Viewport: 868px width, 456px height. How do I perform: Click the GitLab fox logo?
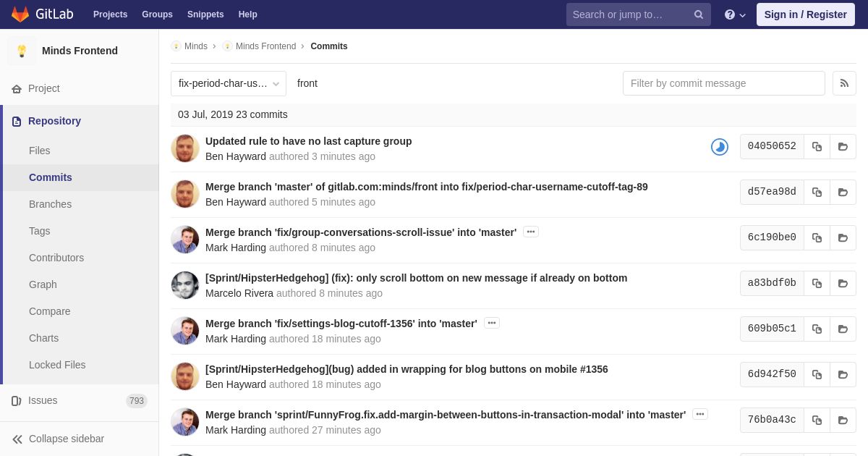click(x=20, y=14)
